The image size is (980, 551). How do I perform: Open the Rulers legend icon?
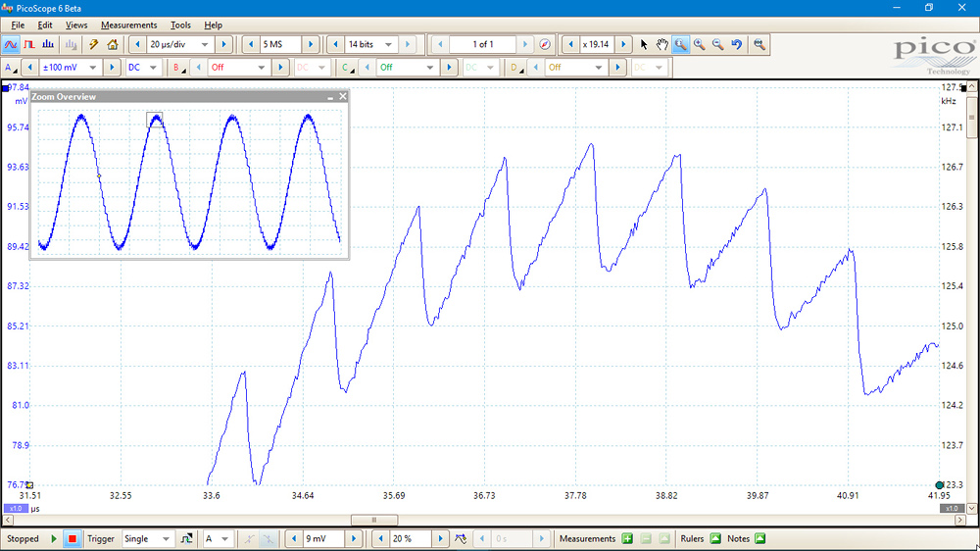(x=715, y=538)
